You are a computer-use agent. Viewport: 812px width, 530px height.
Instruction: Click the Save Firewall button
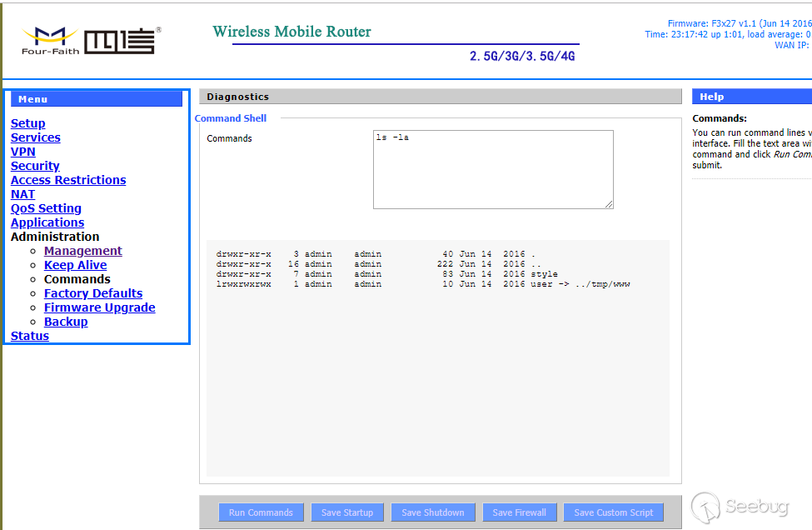(520, 512)
